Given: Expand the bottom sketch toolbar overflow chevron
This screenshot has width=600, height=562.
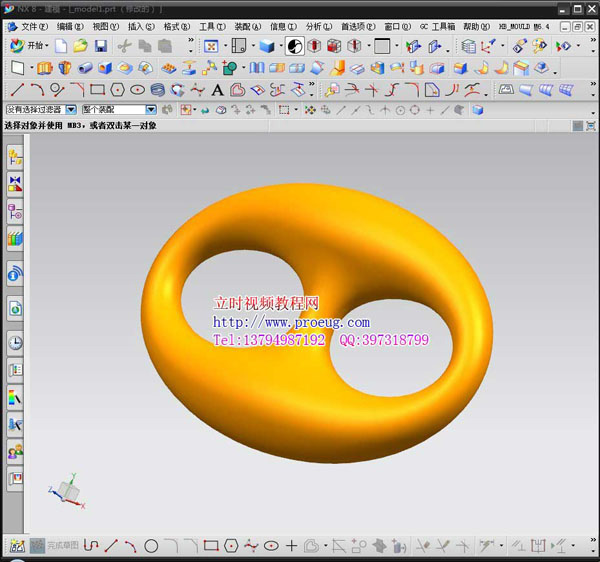Looking at the screenshot, I should tap(593, 540).
